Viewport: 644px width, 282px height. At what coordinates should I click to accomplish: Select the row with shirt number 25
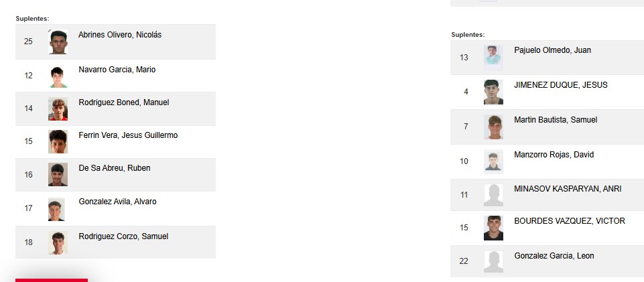pos(115,42)
